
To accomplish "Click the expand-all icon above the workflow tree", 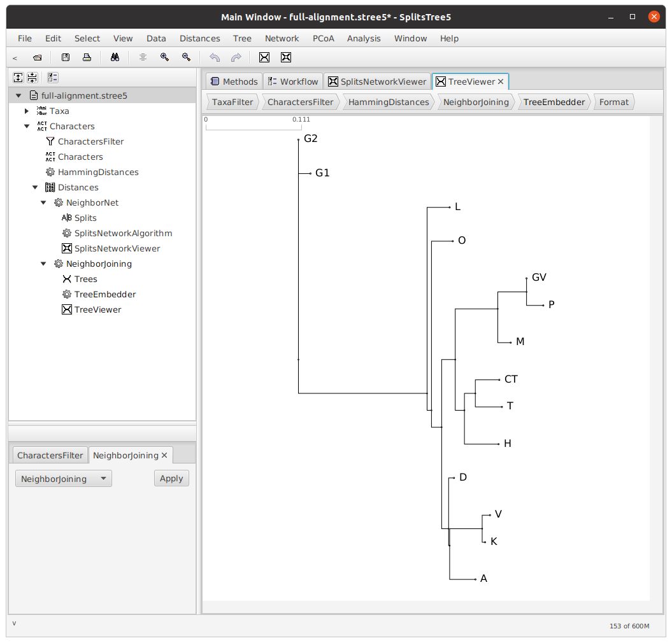I will tap(18, 78).
